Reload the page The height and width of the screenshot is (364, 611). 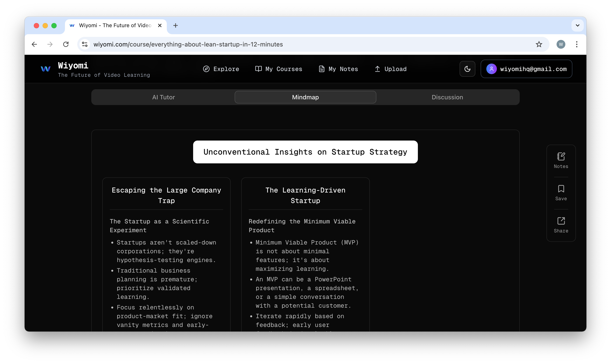tap(66, 44)
